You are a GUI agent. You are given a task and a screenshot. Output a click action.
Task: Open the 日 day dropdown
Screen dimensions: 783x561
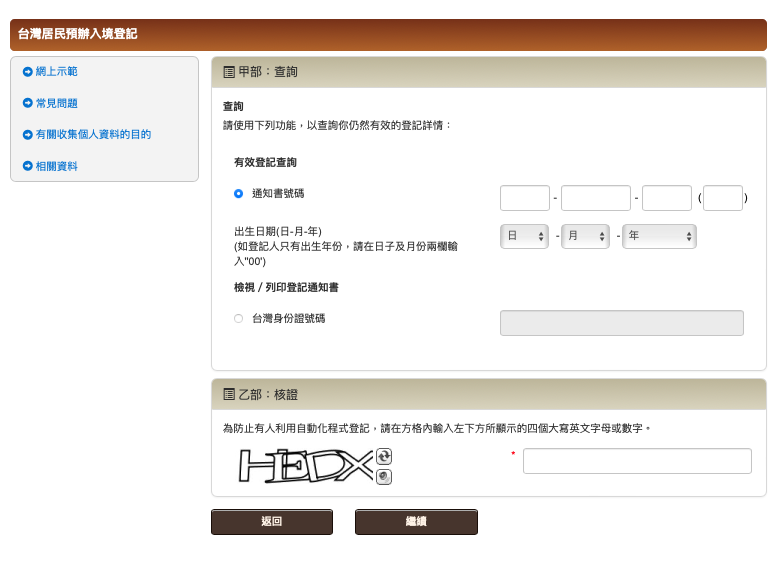[524, 236]
